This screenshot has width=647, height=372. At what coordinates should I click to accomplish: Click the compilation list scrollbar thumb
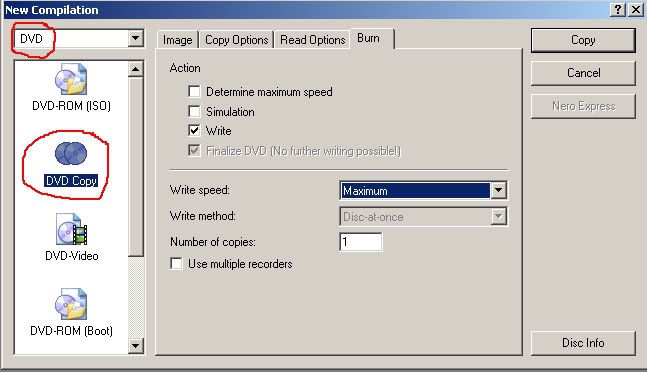[135, 167]
